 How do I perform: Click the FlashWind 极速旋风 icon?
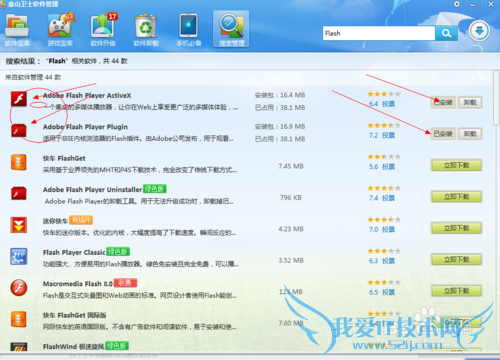[x=19, y=347]
